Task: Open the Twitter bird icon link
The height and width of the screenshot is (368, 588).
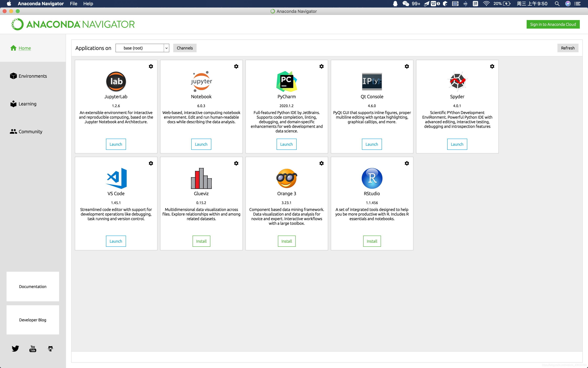Action: click(15, 348)
